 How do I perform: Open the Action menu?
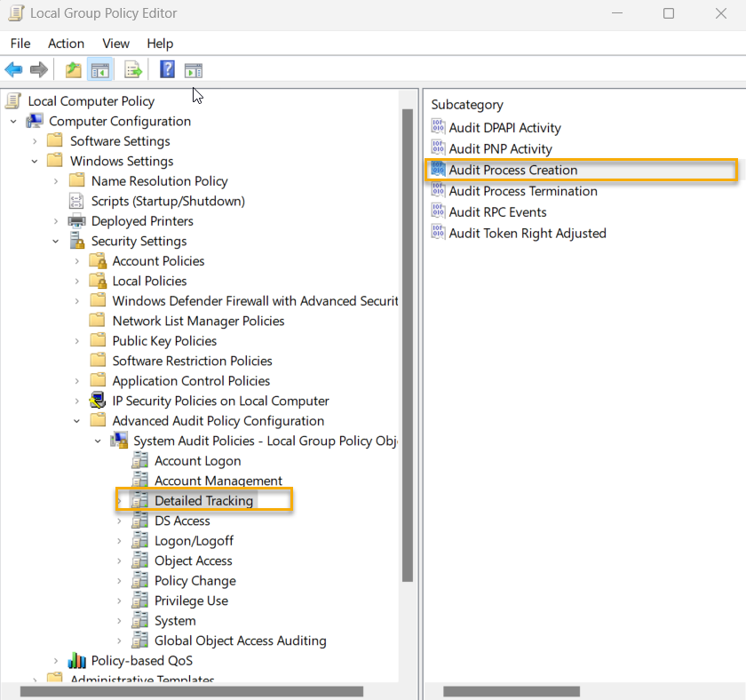tap(66, 43)
